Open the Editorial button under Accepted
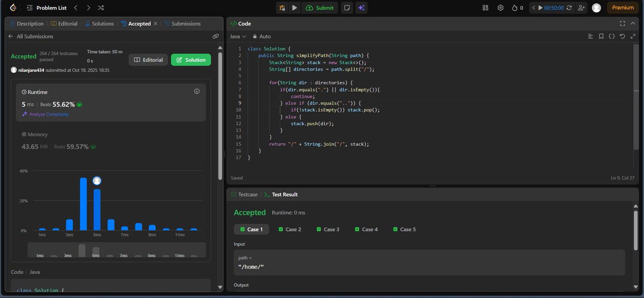Viewport: 644px width, 298px height. click(148, 60)
